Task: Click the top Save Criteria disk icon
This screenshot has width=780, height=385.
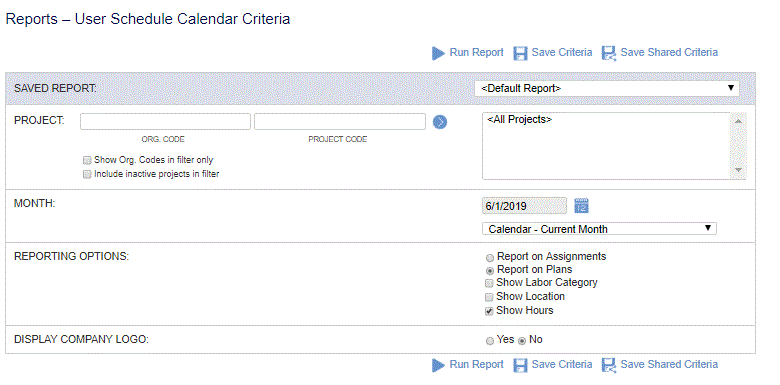Action: (520, 53)
